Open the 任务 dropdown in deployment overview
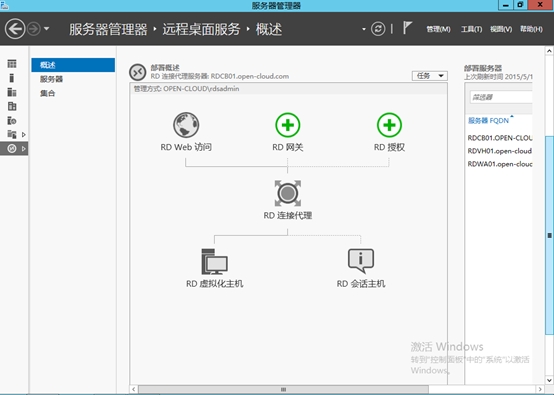The width and height of the screenshot is (554, 395). click(x=430, y=76)
